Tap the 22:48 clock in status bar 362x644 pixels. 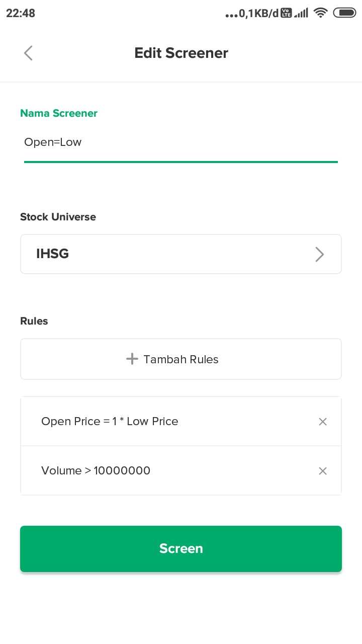[21, 14]
